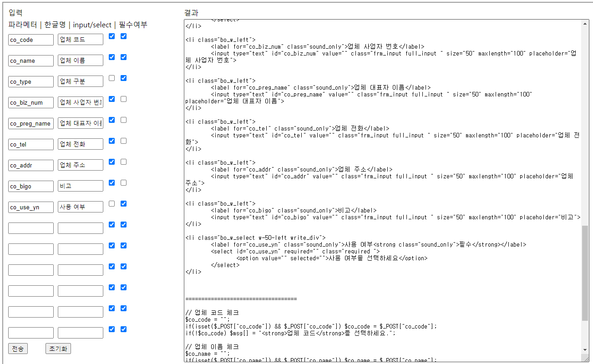Screen dimensions: 593x364
Task: Uncheck input/select checkbox for co_code row
Action: [112, 36]
